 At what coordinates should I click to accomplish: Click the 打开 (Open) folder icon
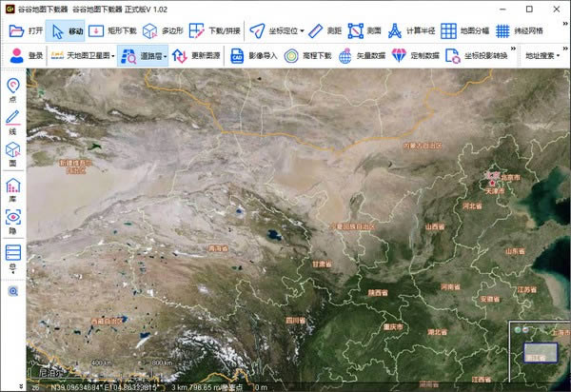point(16,31)
